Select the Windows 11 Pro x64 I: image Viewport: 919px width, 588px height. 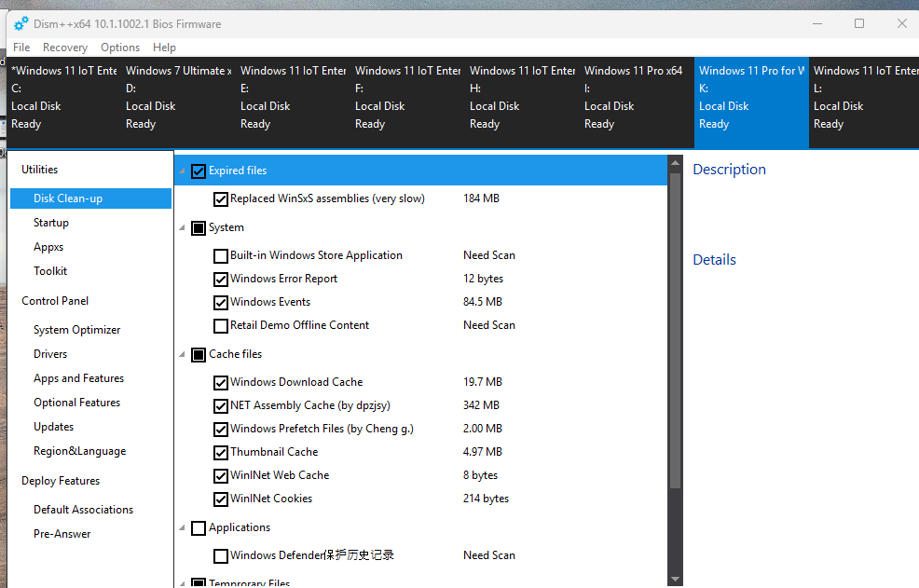[x=637, y=103]
